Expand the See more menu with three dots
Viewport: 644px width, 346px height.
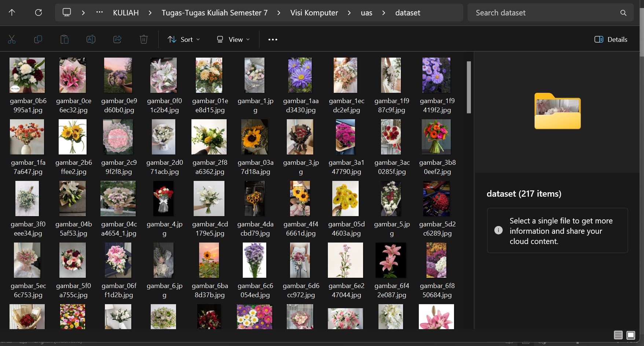tap(272, 39)
